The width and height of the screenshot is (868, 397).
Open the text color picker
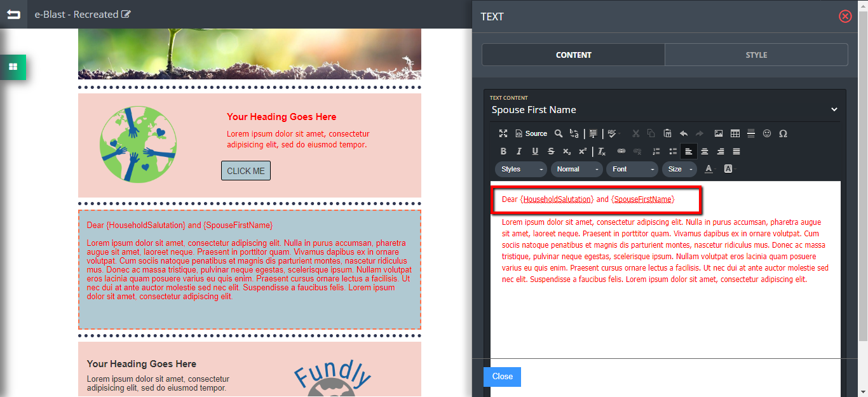click(x=709, y=169)
